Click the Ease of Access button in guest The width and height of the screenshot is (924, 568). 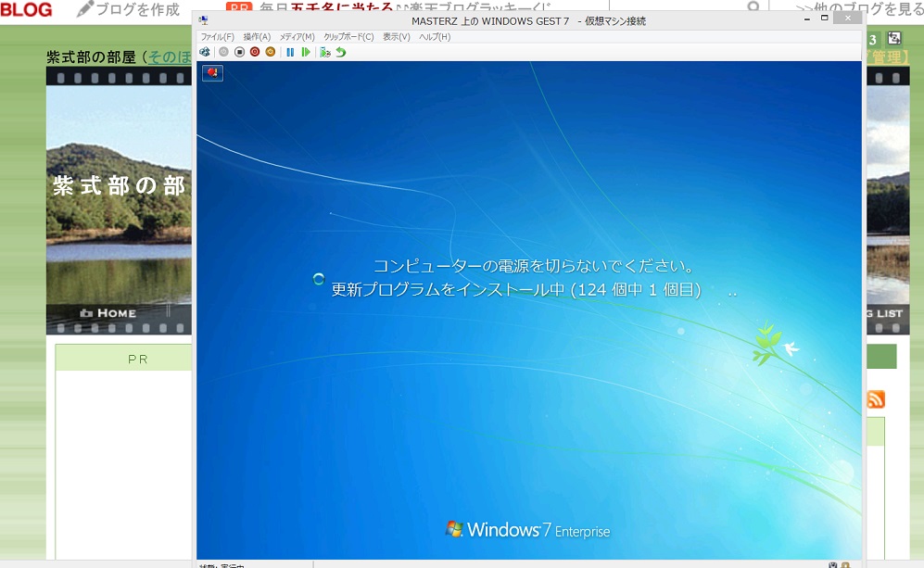tap(213, 73)
